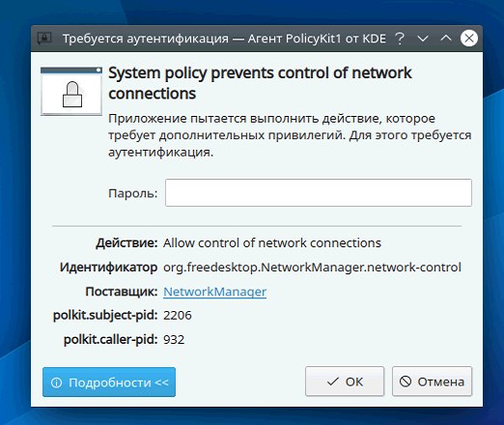Click the action identifier org.freedesktop.NetworkManager.network-control text

pos(312,268)
